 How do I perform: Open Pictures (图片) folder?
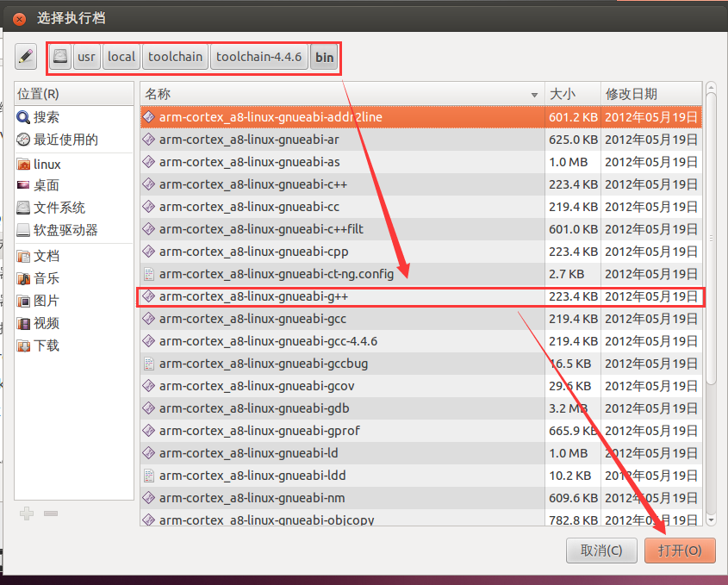[x=74, y=301]
